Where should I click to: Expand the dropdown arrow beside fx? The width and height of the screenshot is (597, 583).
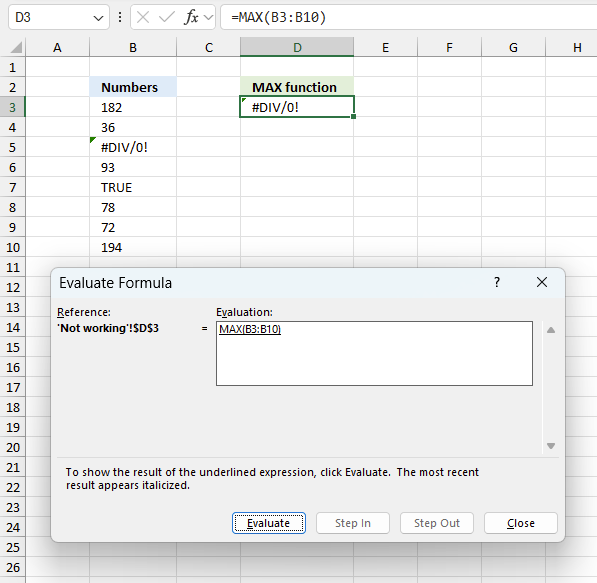pos(208,17)
